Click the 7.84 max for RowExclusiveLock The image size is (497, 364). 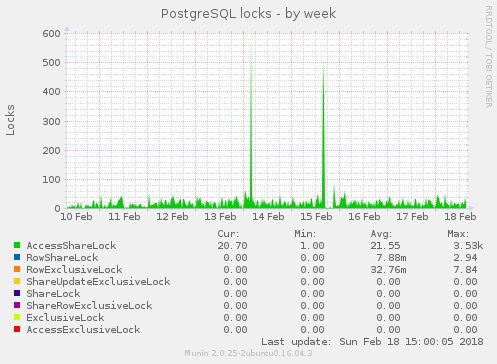pos(465,270)
